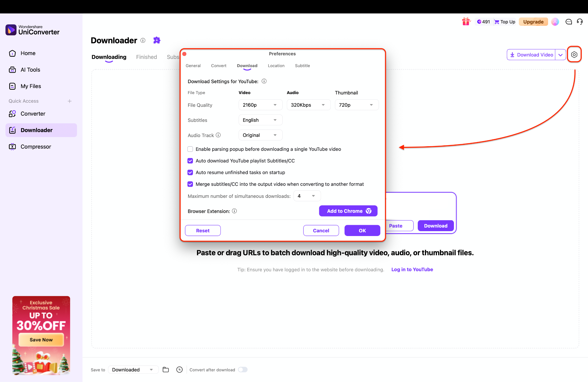Open the Finished downloads tab
588x382 pixels.
[x=146, y=57]
